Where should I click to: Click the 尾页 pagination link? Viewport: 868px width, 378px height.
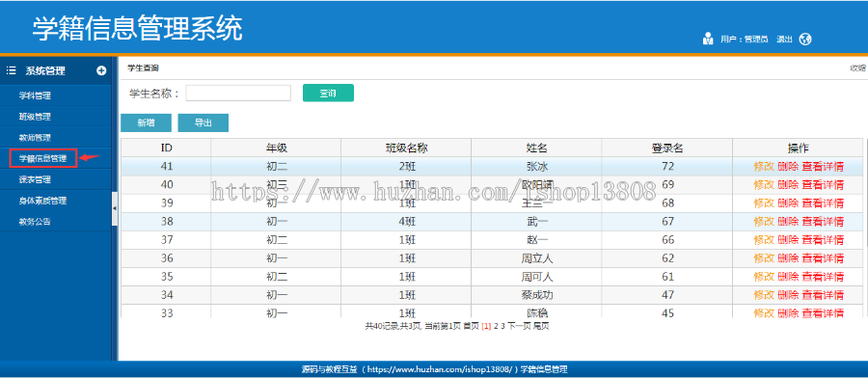click(541, 326)
